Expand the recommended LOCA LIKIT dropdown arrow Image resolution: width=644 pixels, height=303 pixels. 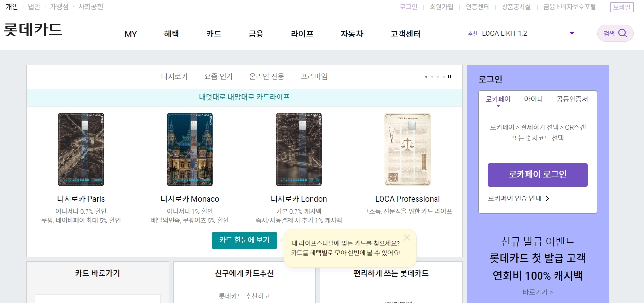pyautogui.click(x=572, y=33)
